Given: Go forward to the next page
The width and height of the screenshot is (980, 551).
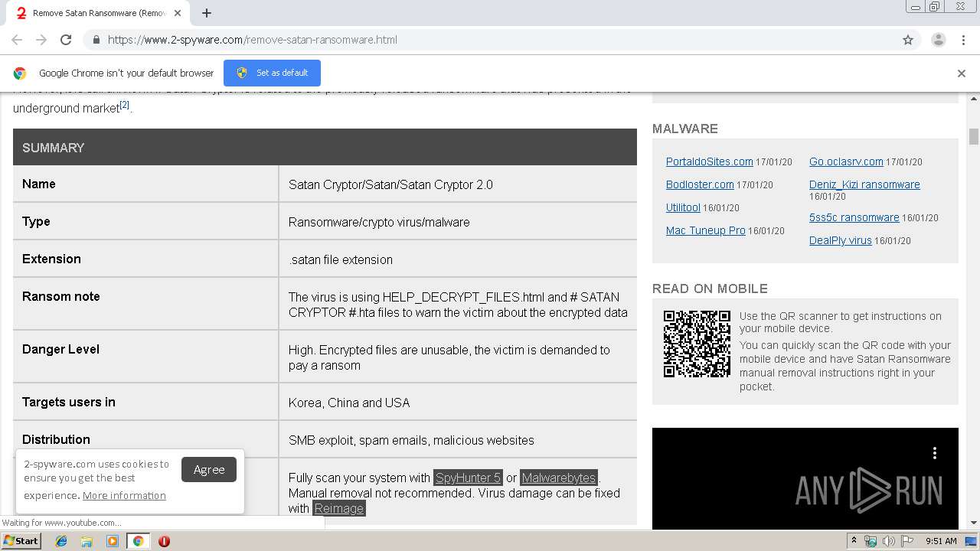Looking at the screenshot, I should [41, 40].
